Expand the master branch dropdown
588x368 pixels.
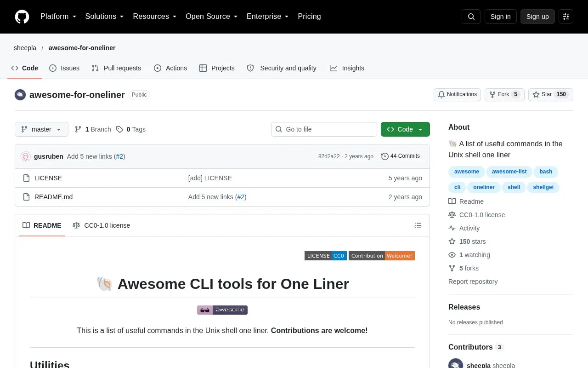[x=41, y=129]
